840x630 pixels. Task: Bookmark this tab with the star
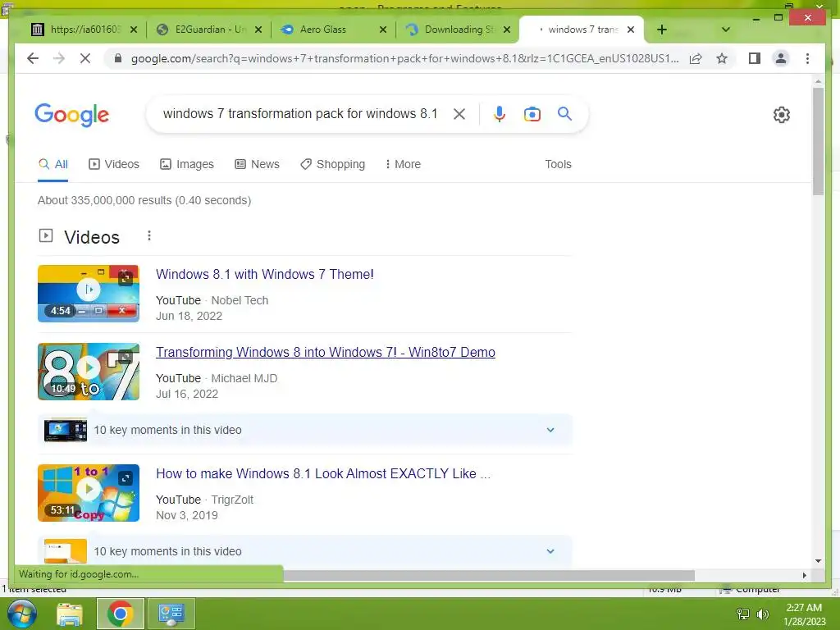722,58
